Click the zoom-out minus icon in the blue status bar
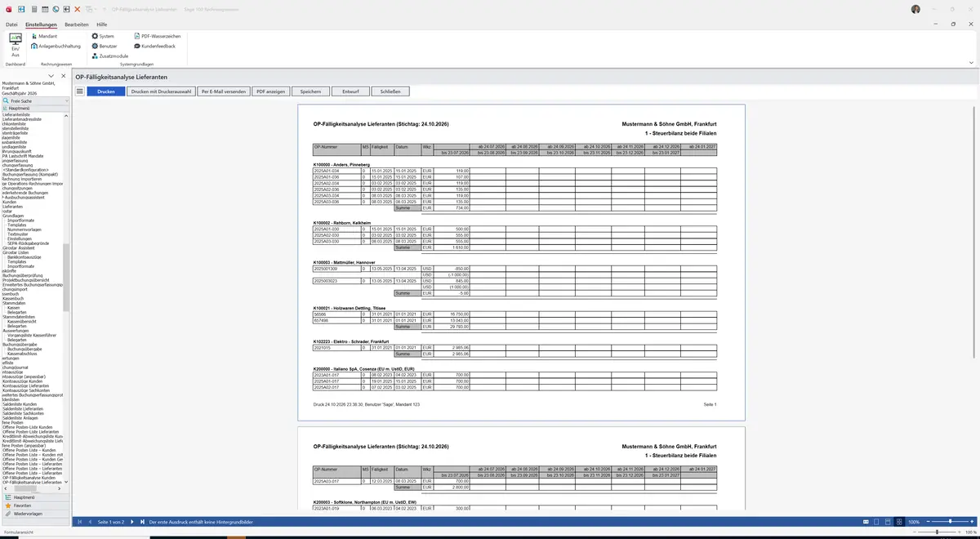The width and height of the screenshot is (980, 539). tap(929, 522)
